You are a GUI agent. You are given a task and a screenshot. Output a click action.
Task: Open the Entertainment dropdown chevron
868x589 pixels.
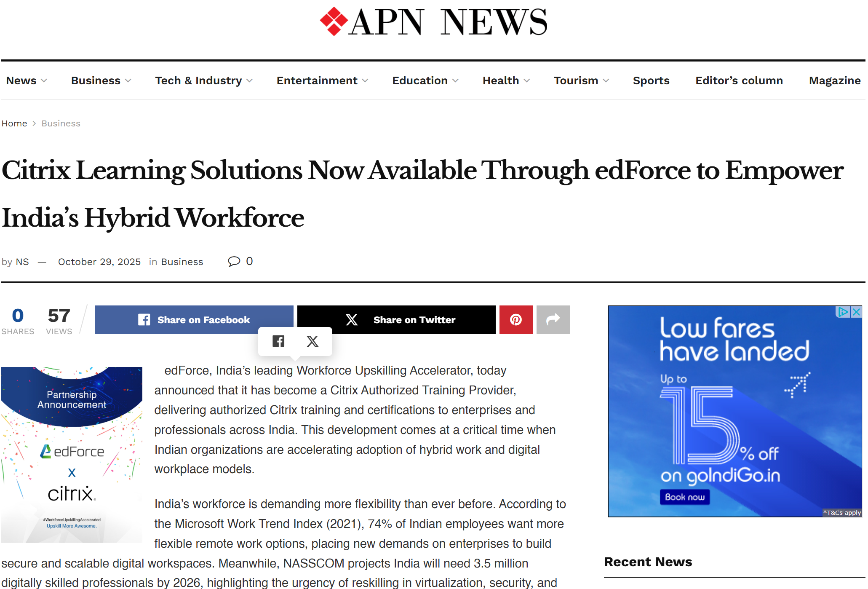click(x=364, y=80)
